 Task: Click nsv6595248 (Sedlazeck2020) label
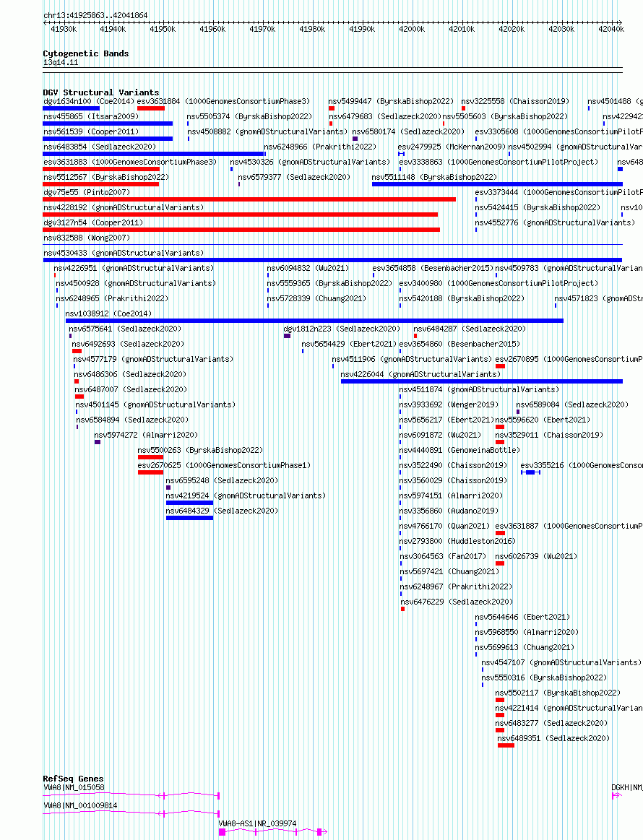(x=222, y=480)
